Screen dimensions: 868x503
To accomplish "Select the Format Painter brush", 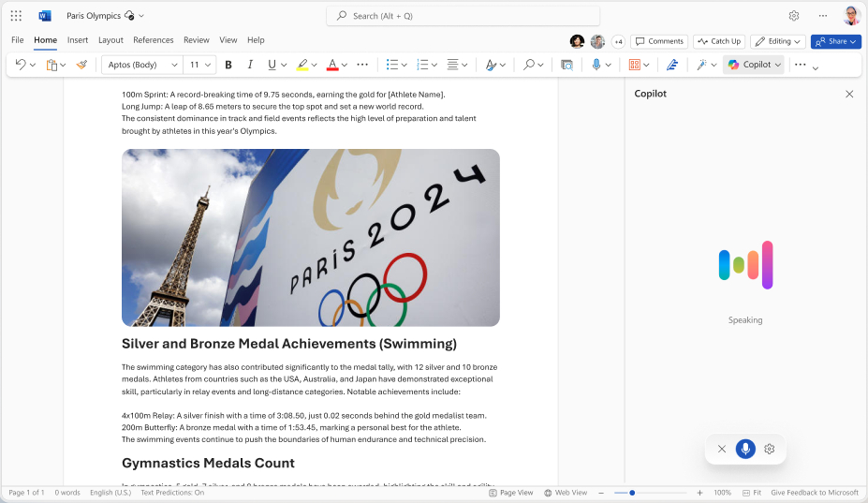I will point(81,65).
